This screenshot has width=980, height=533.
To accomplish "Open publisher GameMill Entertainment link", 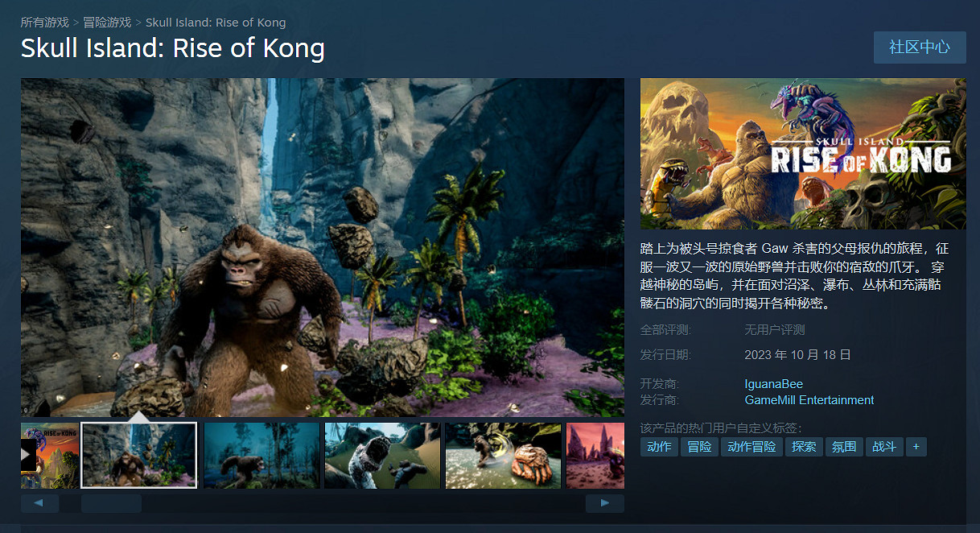I will [x=809, y=400].
